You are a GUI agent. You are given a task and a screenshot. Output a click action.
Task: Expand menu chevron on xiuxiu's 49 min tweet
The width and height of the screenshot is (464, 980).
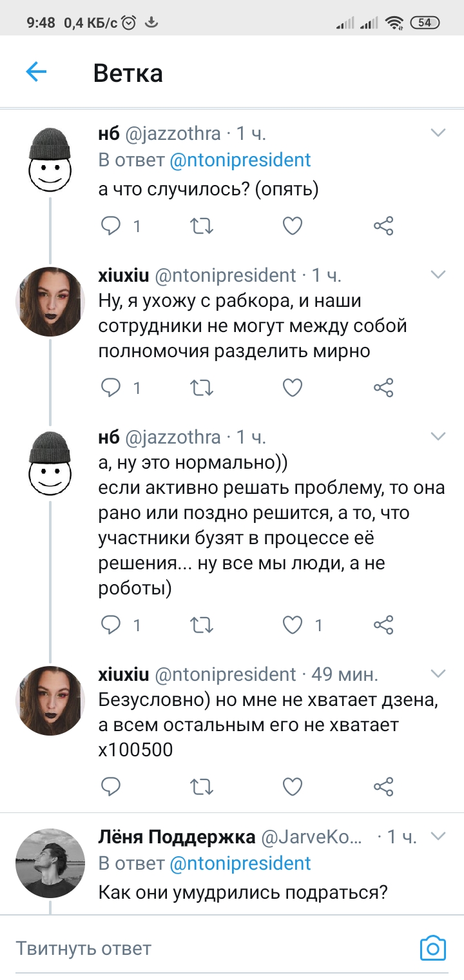pos(438,674)
